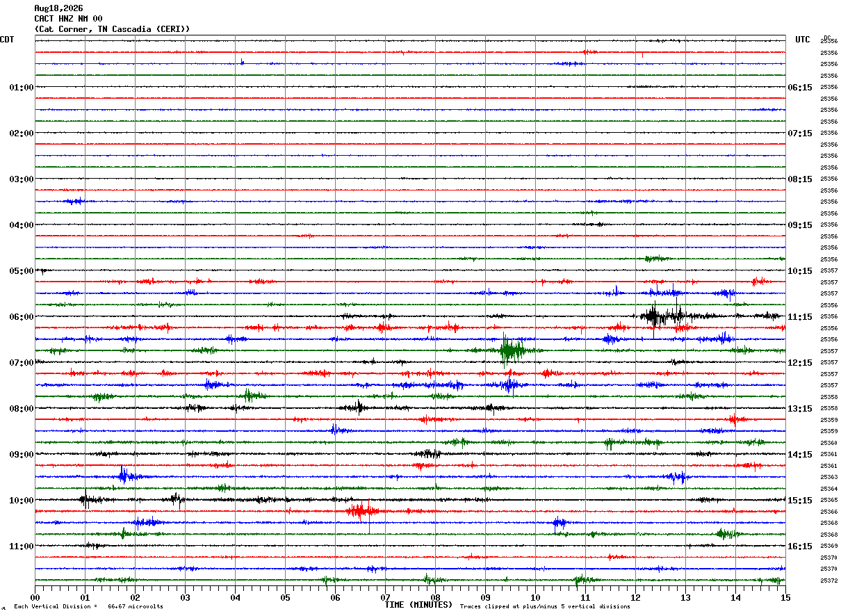Click the UTC timezone label
The image size is (841, 616).
coord(803,40)
